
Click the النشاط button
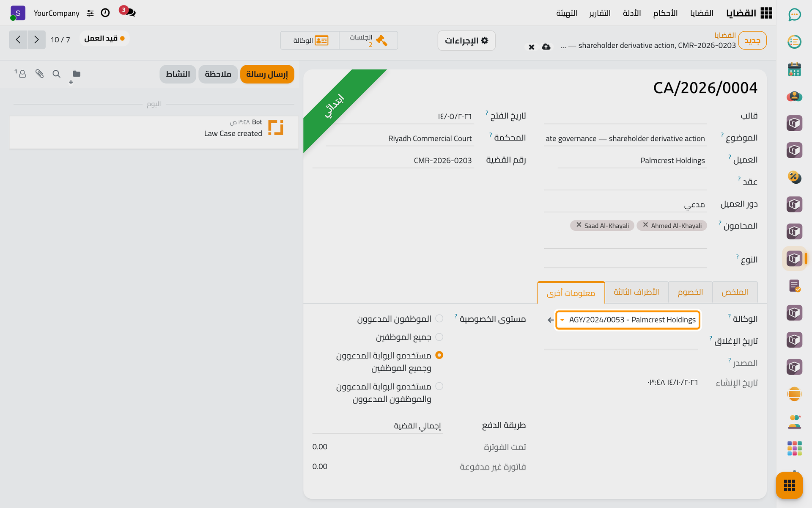[x=178, y=74]
